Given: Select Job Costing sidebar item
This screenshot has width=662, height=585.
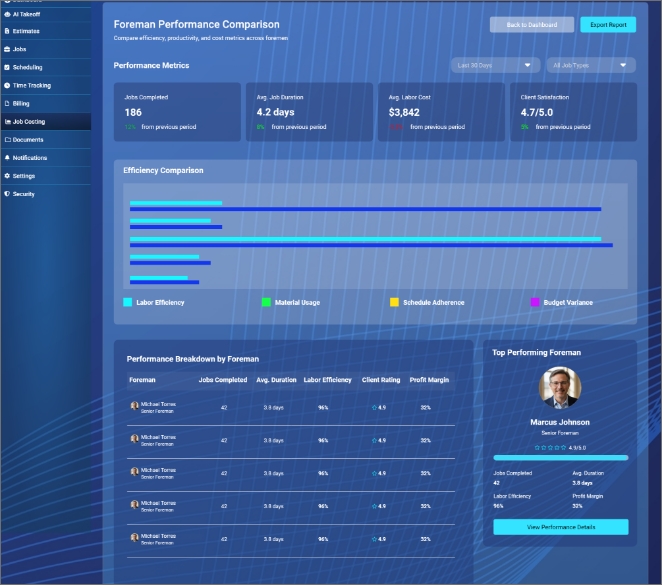Looking at the screenshot, I should pos(46,122).
